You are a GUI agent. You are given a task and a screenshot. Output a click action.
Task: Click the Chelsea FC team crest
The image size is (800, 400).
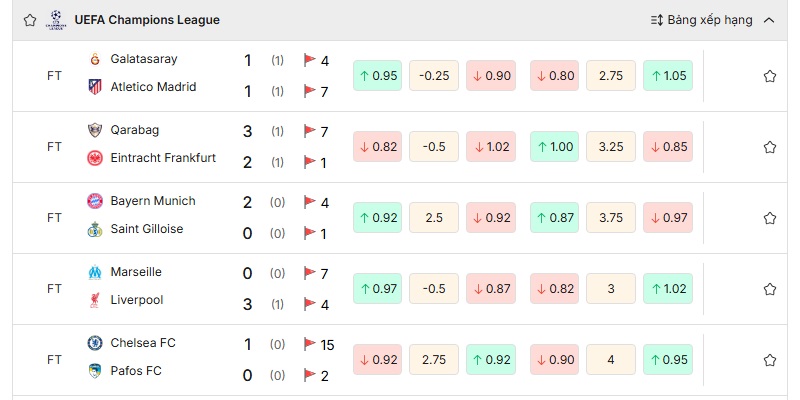[x=95, y=343]
